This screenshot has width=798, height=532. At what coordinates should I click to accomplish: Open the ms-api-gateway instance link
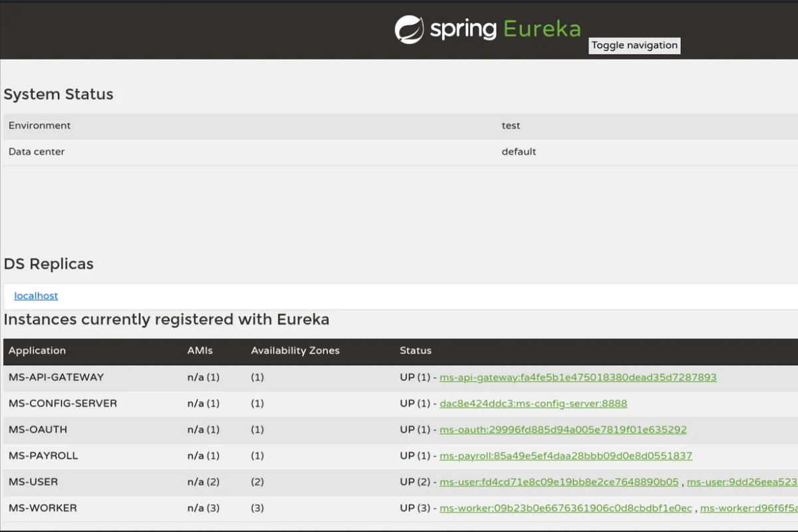(578, 377)
